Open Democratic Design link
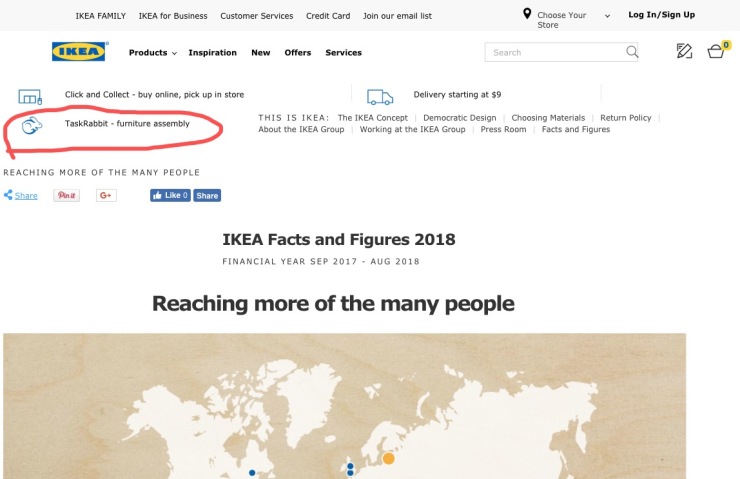 460,118
